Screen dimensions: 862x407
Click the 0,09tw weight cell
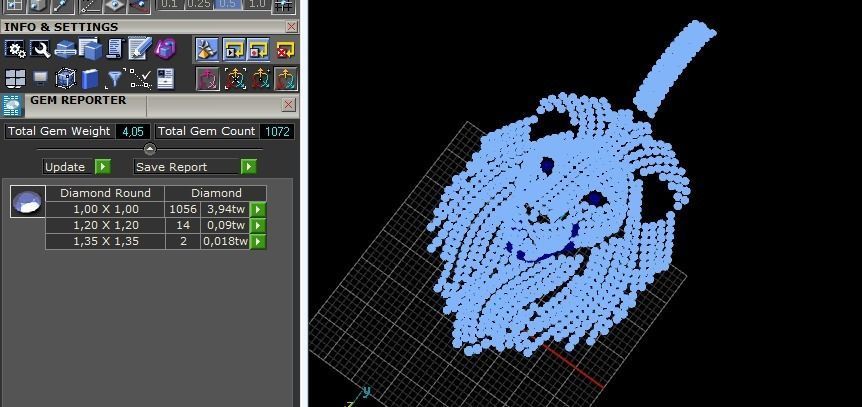click(225, 226)
